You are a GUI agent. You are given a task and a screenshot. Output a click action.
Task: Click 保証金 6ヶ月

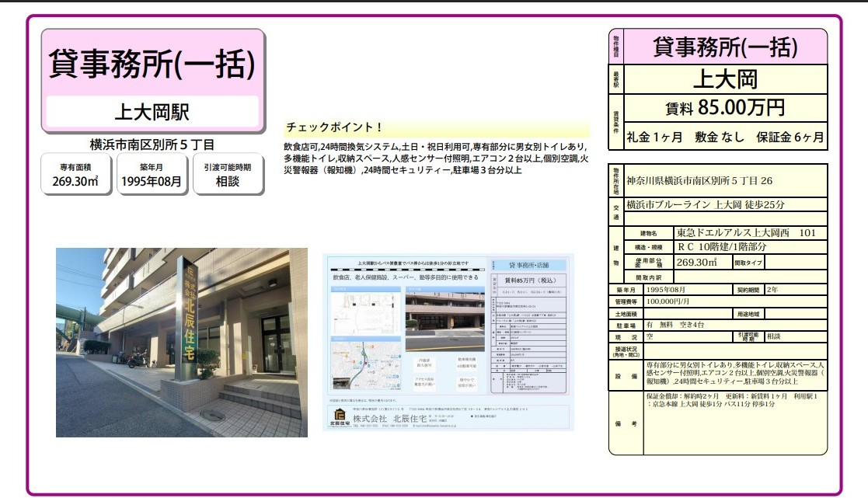click(790, 138)
